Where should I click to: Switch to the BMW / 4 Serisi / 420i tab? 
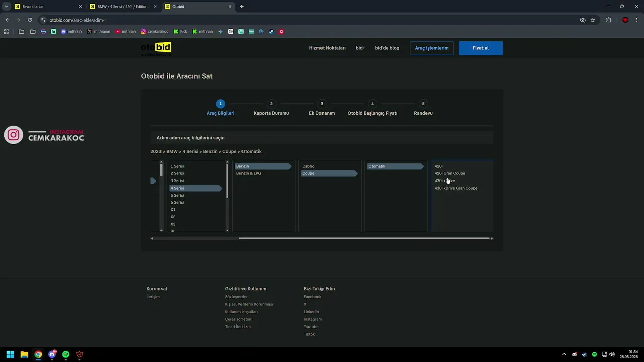pyautogui.click(x=123, y=7)
